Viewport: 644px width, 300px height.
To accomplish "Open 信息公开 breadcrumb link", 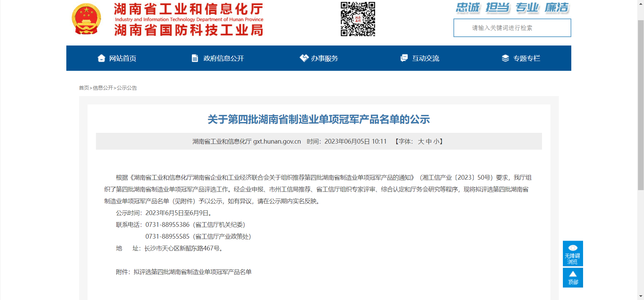I will click(103, 88).
